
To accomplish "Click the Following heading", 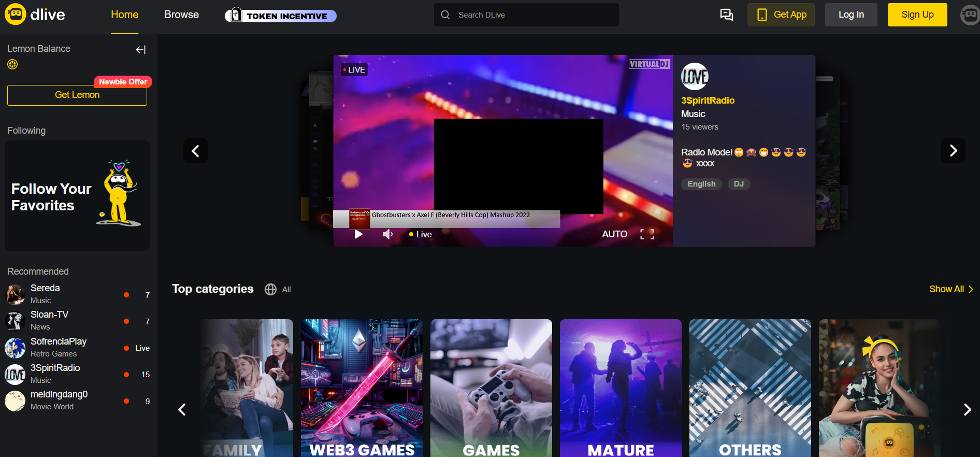I will pyautogui.click(x=26, y=131).
